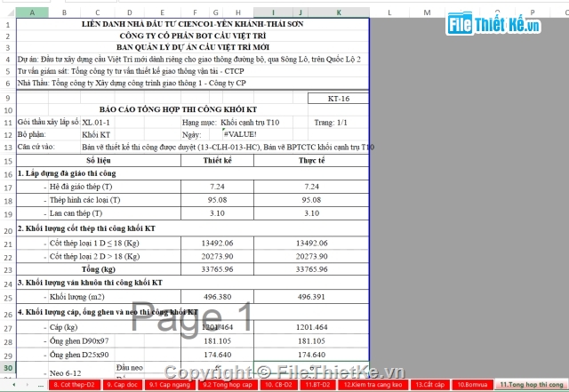Select 'CÔNG TY CỔ PHẦN BOT CẦU VIỆT TRÌ' line

[x=193, y=36]
